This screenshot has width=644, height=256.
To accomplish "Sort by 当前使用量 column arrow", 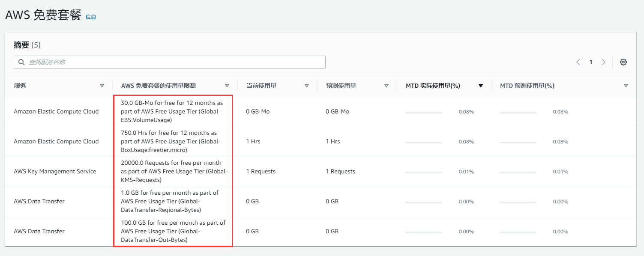I will 307,86.
